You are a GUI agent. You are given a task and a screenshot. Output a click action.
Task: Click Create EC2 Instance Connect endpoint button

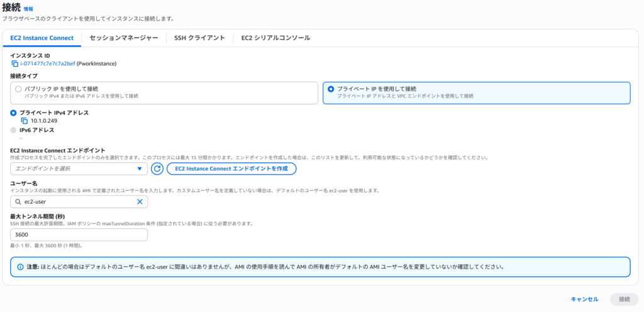coord(231,169)
